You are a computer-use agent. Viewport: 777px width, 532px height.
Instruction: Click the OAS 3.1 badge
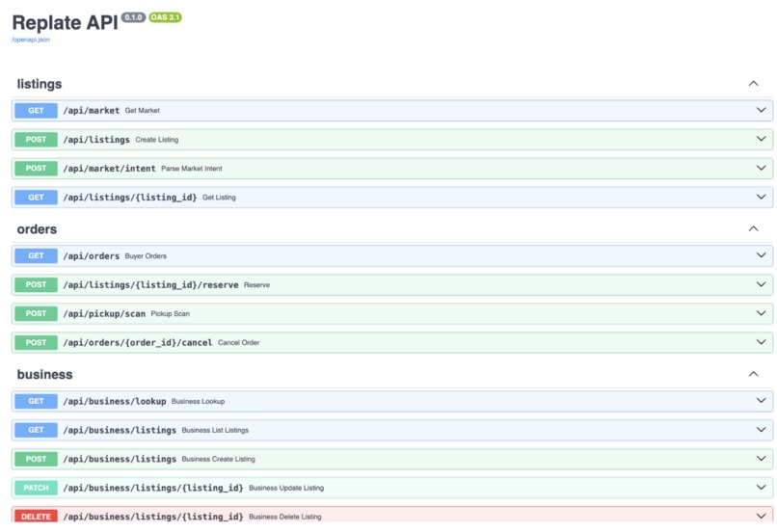tap(165, 17)
